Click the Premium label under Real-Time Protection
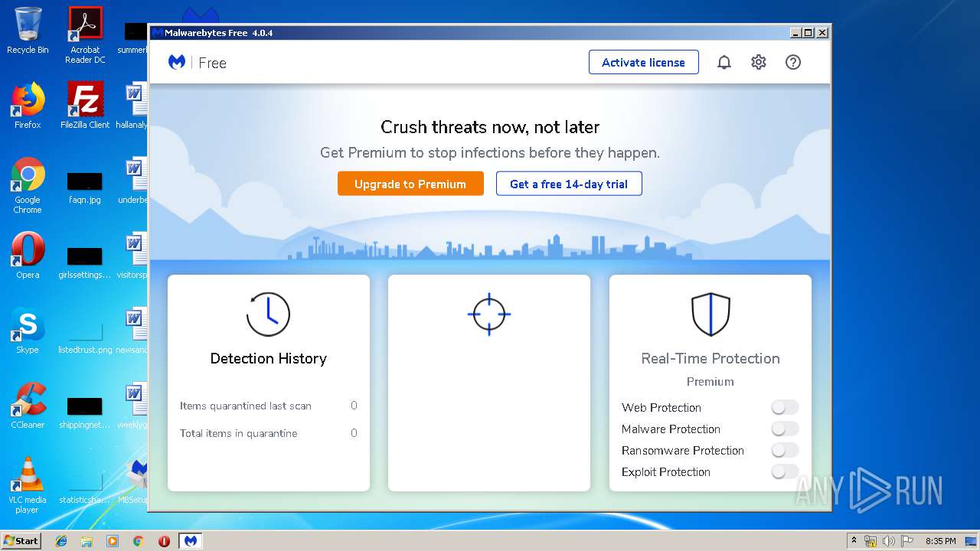The height and width of the screenshot is (551, 980). tap(710, 381)
